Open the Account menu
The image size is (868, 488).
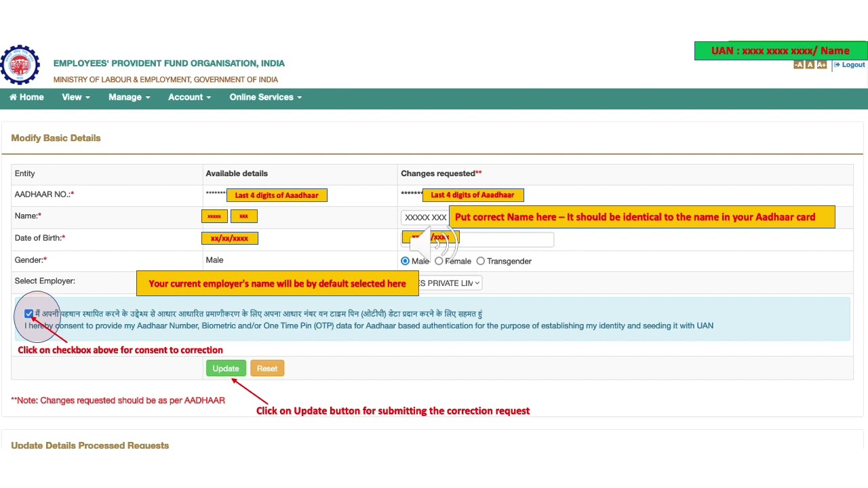189,97
